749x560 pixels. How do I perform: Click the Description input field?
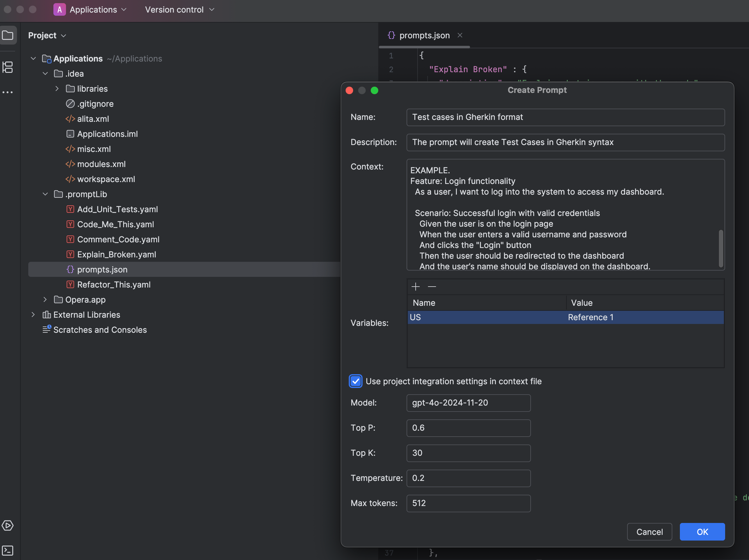click(566, 143)
